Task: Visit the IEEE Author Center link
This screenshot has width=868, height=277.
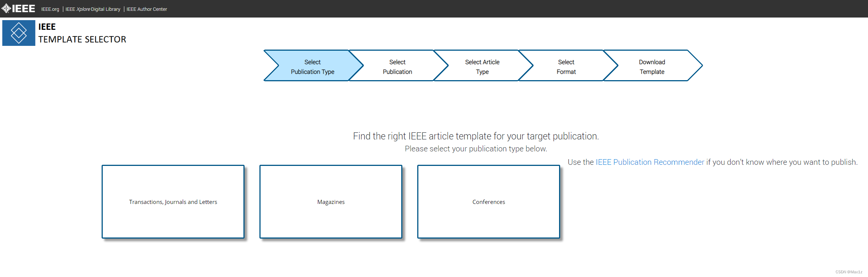Action: tap(147, 9)
